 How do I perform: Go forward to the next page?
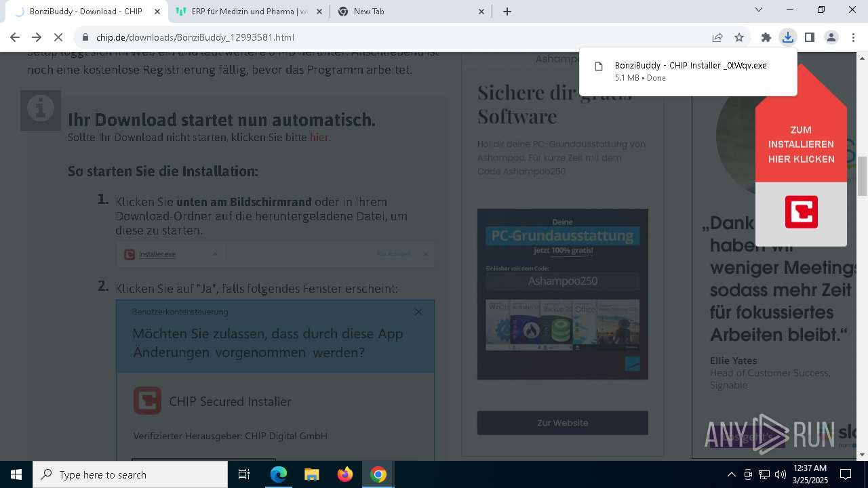click(37, 37)
